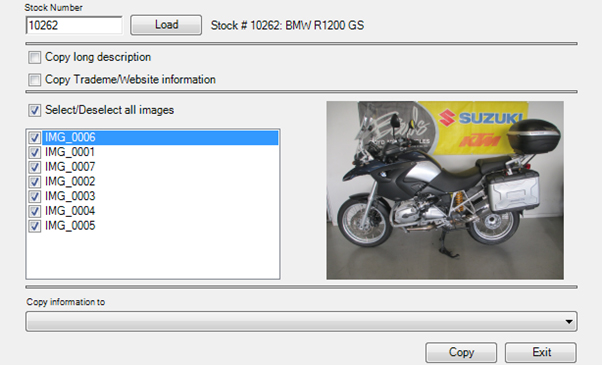Uncheck the IMG_0003 checkbox
Viewport: 602px width, 365px height.
(x=35, y=197)
